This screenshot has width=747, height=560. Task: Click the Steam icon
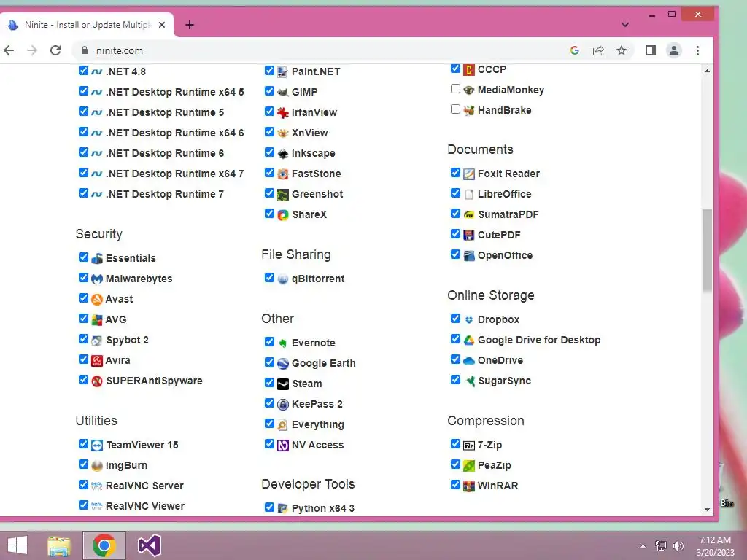click(x=282, y=384)
